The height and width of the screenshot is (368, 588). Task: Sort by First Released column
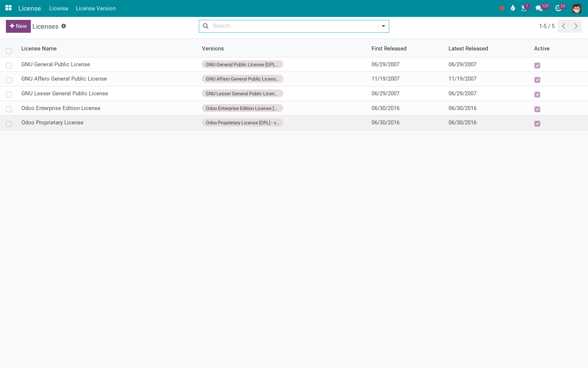[x=389, y=48]
